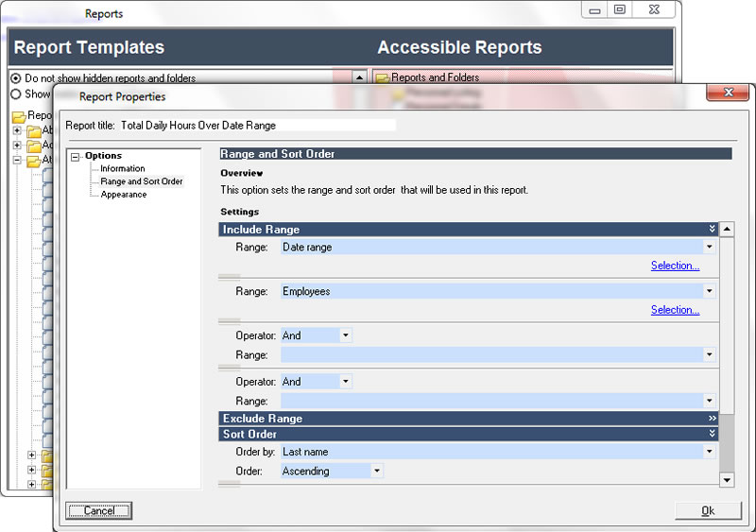
Task: Close the Report Properties dialog
Action: [730, 93]
